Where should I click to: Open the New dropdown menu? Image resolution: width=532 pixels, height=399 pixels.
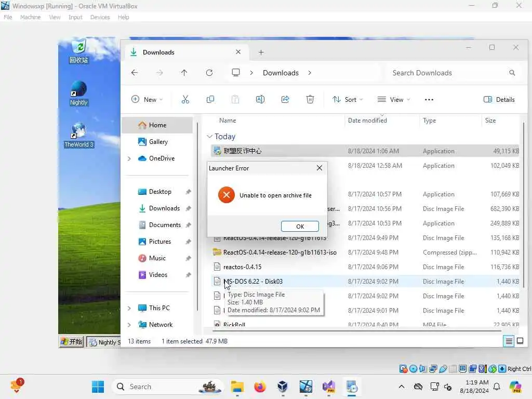pyautogui.click(x=147, y=99)
